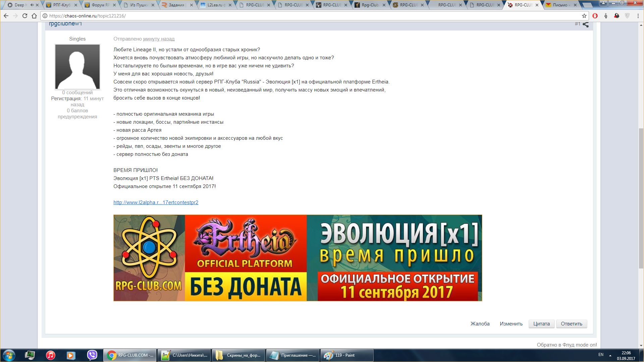644x362 pixels.
Task: Open the rpgclubnew1 user profile link
Action: [65, 24]
